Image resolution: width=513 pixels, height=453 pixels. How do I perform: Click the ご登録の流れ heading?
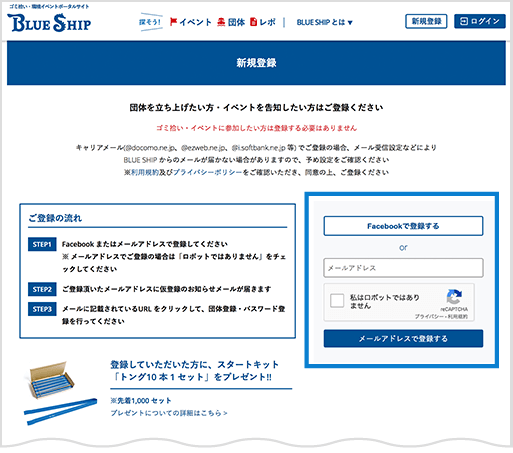(55, 218)
